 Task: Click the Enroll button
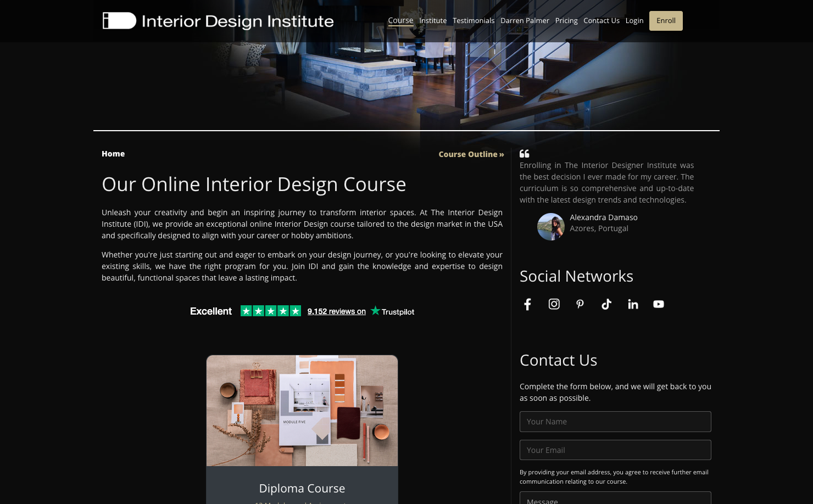click(666, 21)
